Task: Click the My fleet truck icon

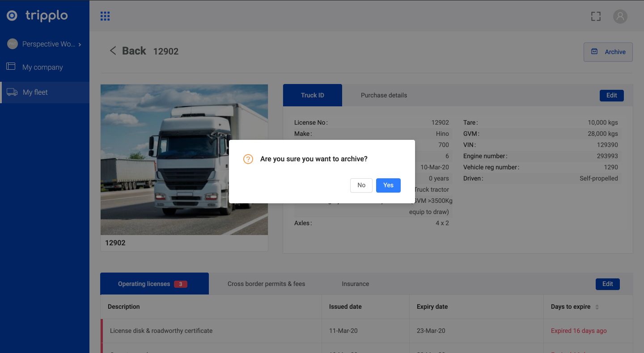Action: tap(12, 92)
